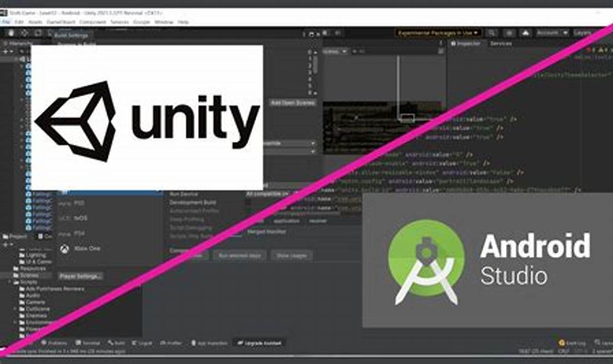This screenshot has height=364, width=613.
Task: Select the PS5 platform
Action: [x=79, y=203]
